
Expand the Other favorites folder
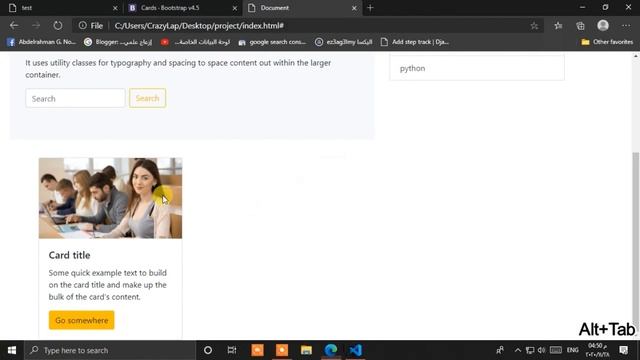tap(607, 42)
